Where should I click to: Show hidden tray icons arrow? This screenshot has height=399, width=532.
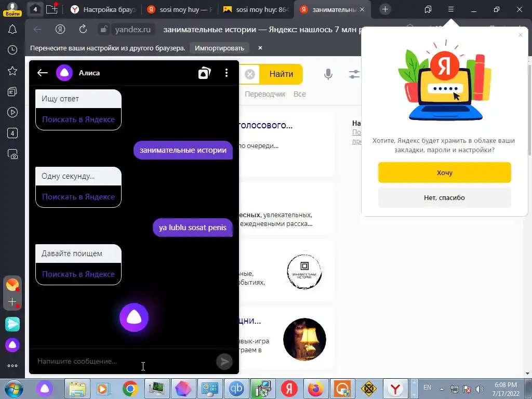(442, 389)
